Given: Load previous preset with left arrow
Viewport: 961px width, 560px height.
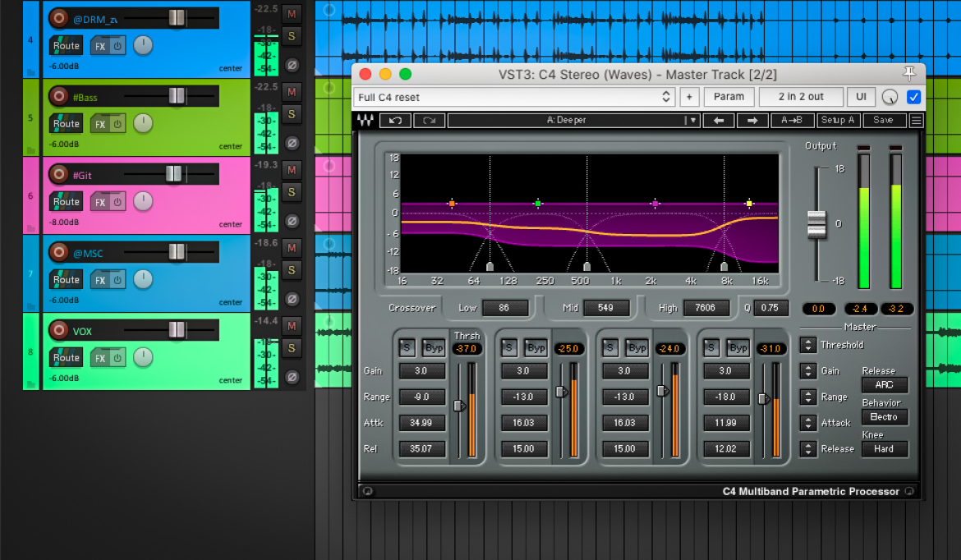Looking at the screenshot, I should [719, 120].
